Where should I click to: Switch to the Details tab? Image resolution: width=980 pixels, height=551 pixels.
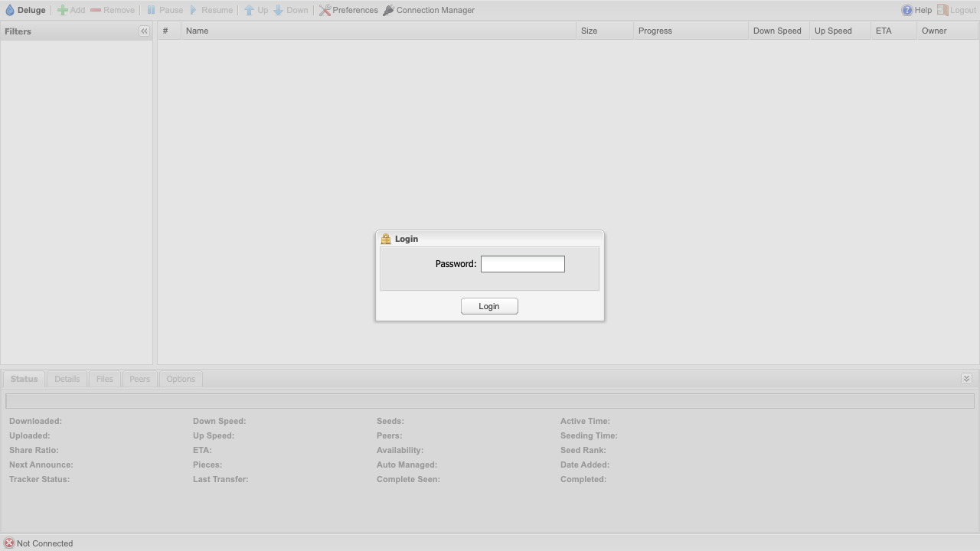[x=67, y=379]
